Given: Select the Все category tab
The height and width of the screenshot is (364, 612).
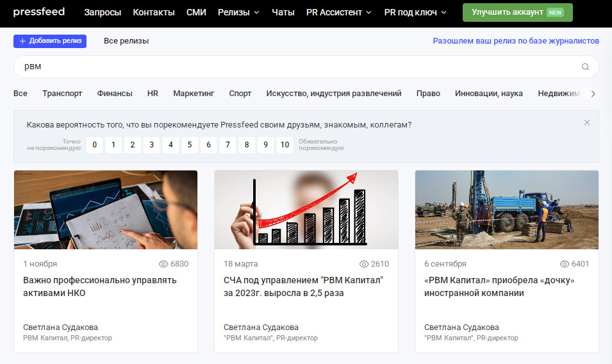Looking at the screenshot, I should point(21,94).
